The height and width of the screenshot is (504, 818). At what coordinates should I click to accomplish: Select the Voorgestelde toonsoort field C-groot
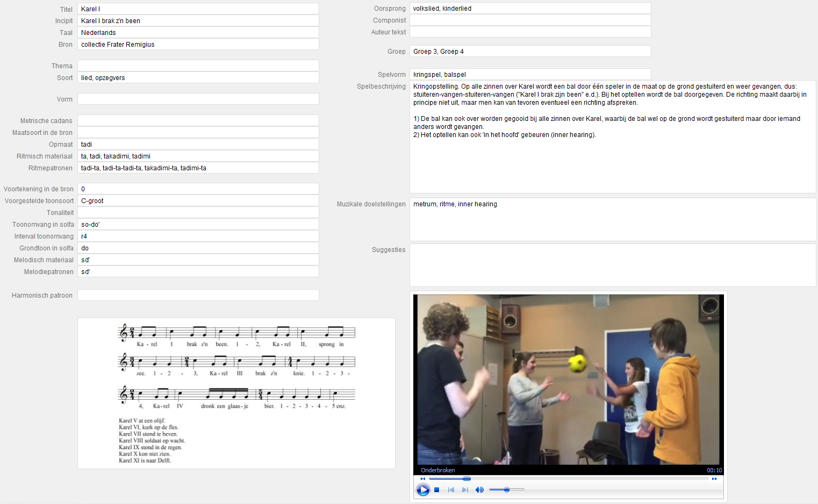[x=198, y=201]
